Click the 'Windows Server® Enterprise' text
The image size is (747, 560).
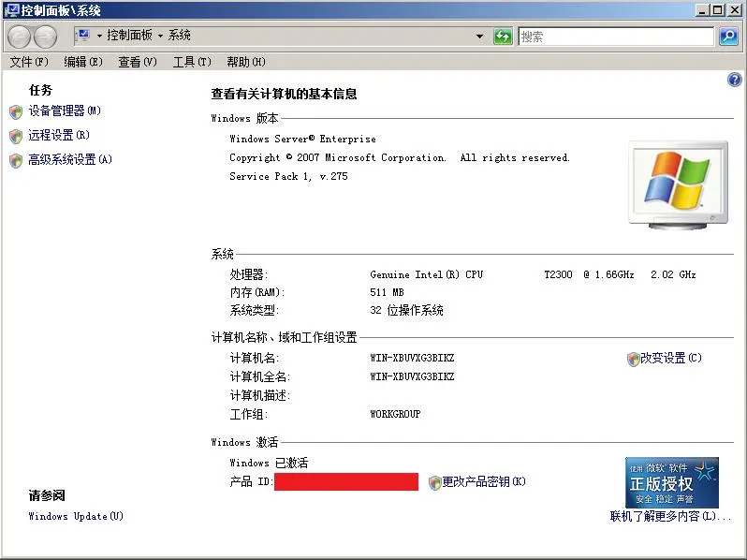pyautogui.click(x=302, y=140)
